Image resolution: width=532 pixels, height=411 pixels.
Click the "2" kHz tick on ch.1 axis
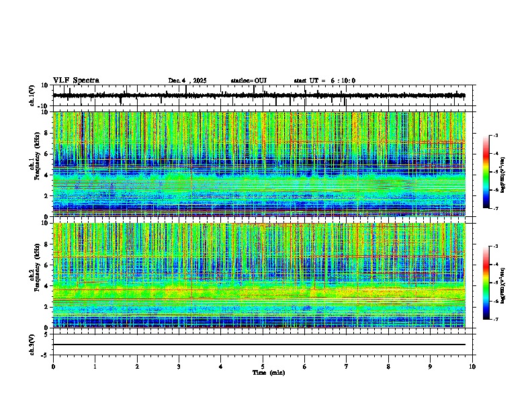tap(46, 195)
